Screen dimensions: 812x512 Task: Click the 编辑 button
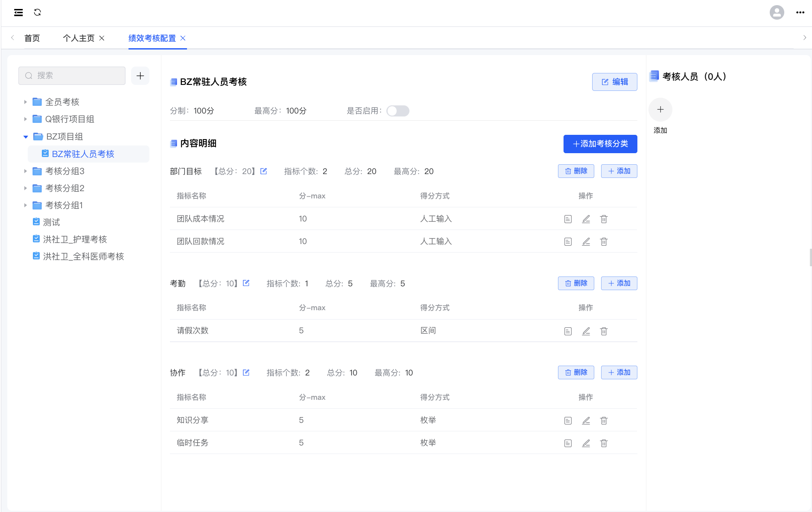(614, 82)
